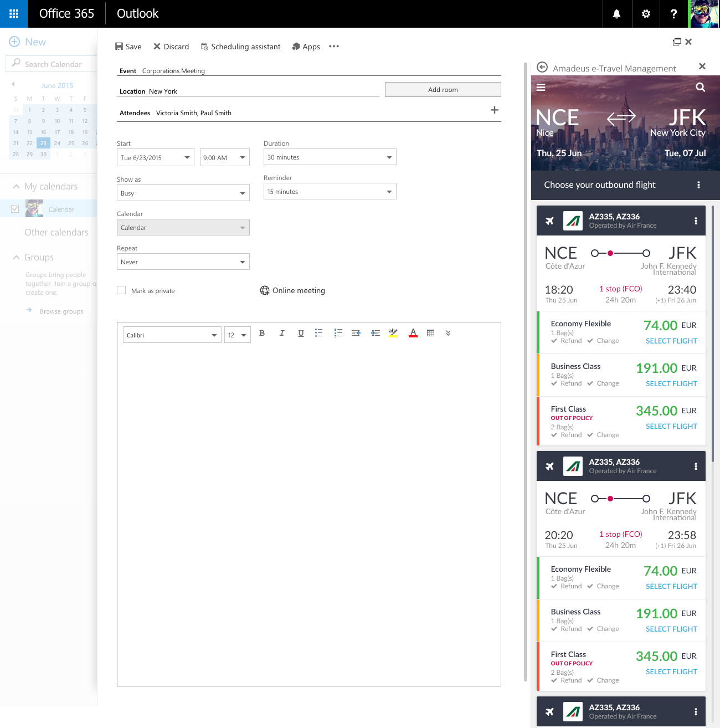Add attendees with the plus icon
Image resolution: width=720 pixels, height=728 pixels.
coord(495,110)
